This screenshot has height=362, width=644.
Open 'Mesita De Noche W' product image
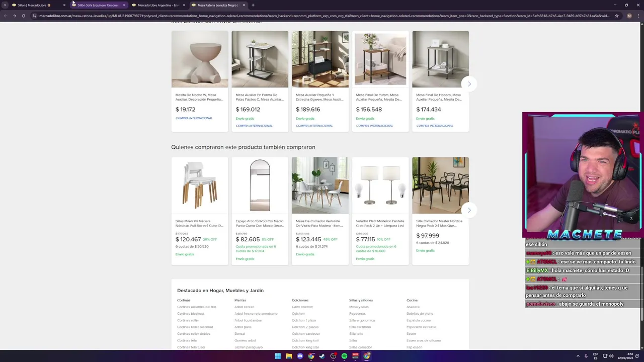(x=200, y=59)
